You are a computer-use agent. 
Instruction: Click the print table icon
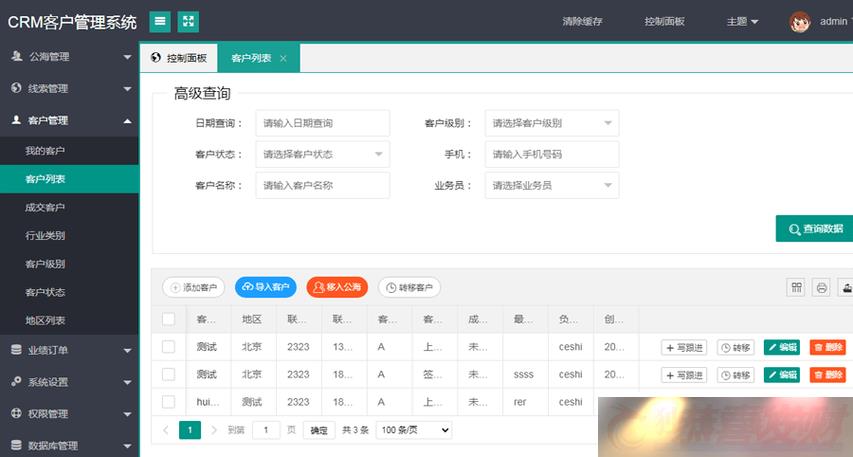(821, 287)
